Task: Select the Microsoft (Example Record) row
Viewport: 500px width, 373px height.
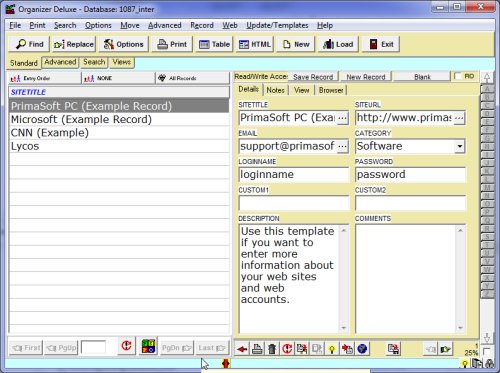Action: click(x=119, y=119)
